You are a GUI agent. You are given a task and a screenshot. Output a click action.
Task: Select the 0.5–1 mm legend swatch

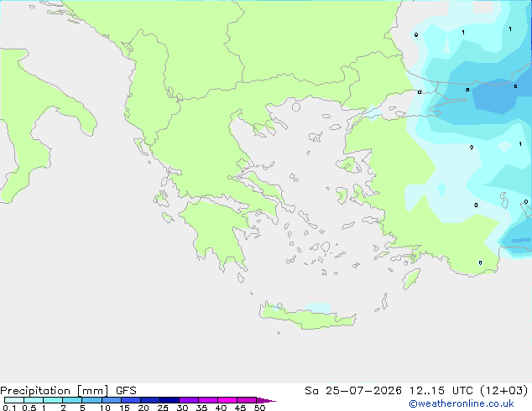point(34,400)
